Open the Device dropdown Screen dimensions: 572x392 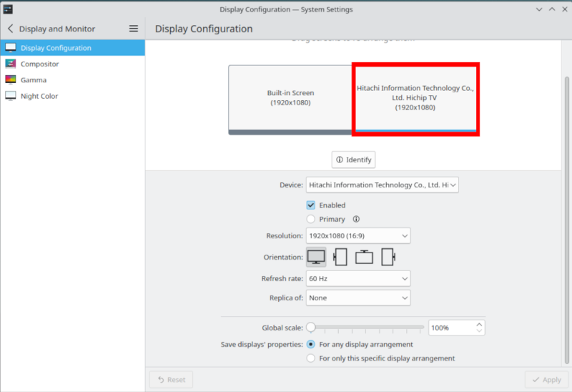tap(383, 185)
